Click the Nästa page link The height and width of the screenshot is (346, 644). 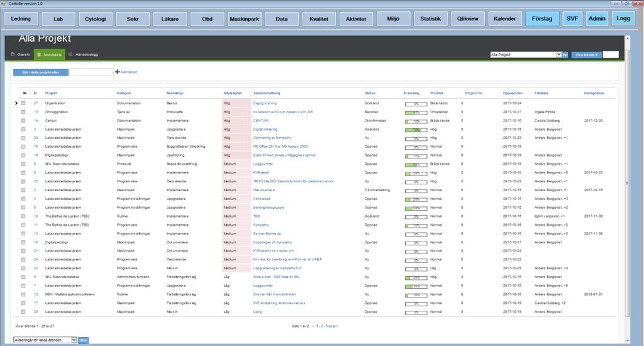click(x=332, y=326)
